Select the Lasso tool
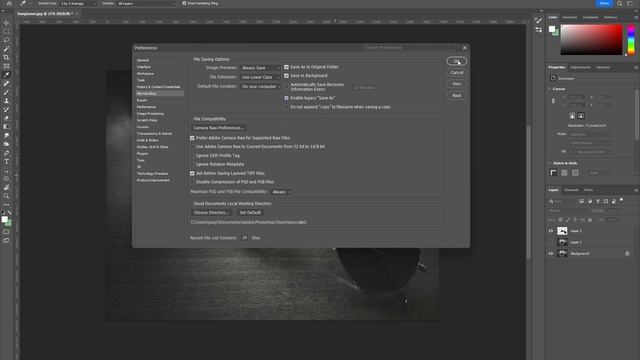This screenshot has width=640, height=360. pos(6,40)
